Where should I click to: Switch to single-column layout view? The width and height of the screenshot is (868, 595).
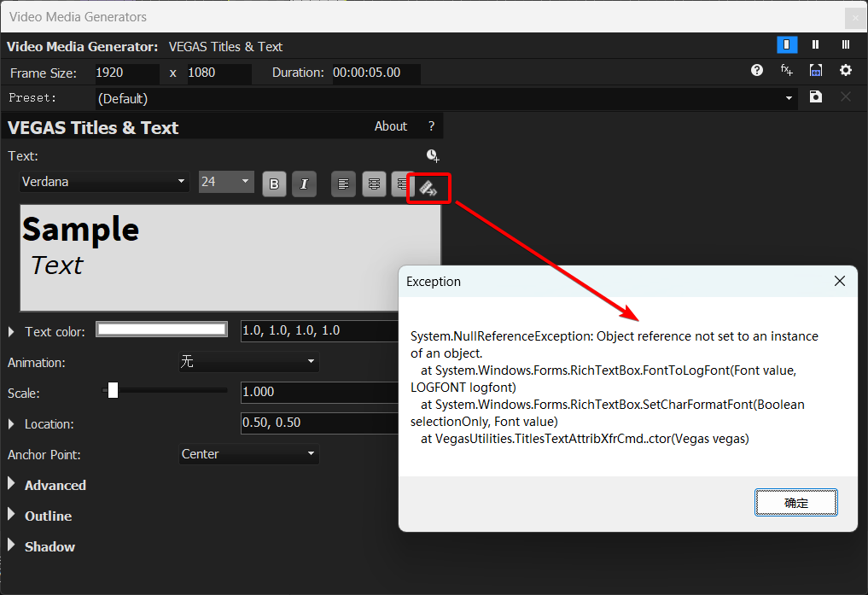click(786, 44)
